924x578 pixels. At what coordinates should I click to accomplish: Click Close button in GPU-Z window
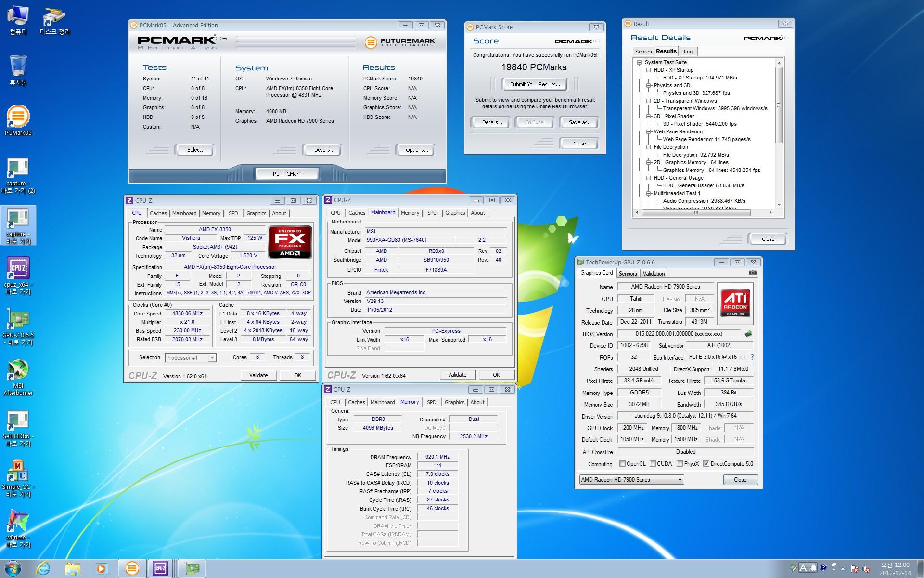[x=740, y=480]
